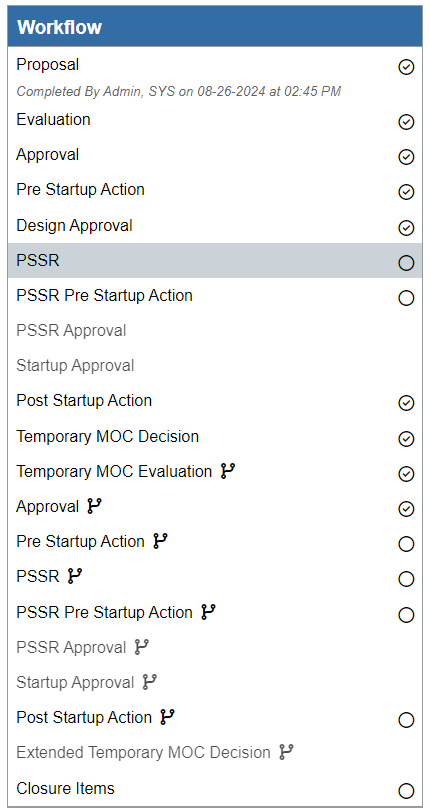Click the branch icon beside Temporary MOC Evaluation
The width and height of the screenshot is (430, 810).
point(227,471)
